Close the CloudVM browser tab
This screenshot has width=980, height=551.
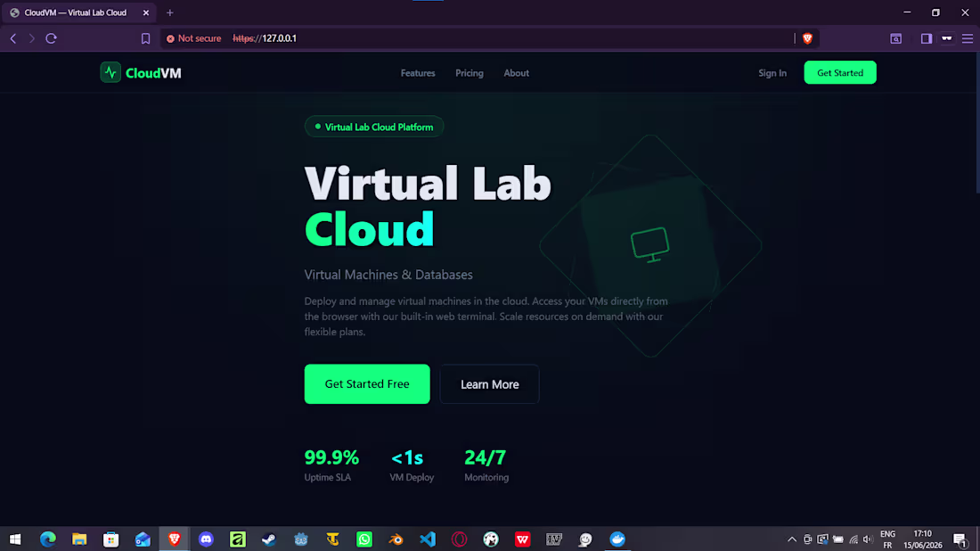145,12
